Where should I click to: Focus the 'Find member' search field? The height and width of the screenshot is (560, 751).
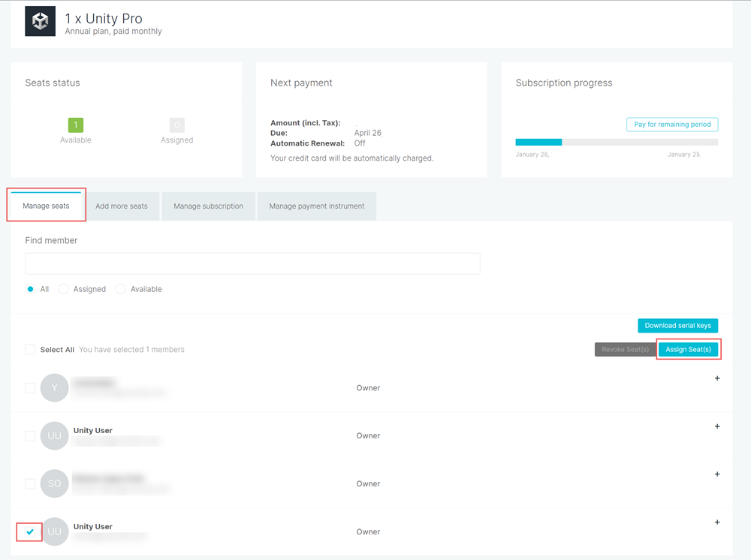click(x=252, y=263)
